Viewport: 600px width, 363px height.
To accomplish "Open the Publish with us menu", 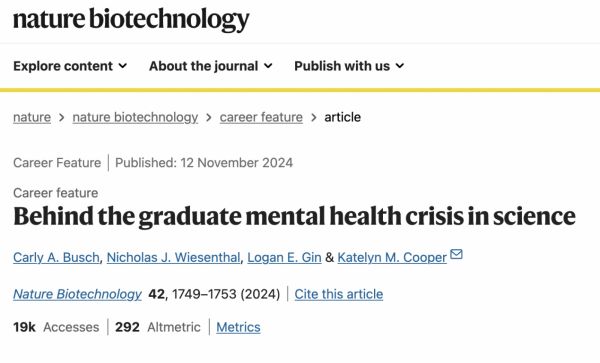I will pos(349,66).
